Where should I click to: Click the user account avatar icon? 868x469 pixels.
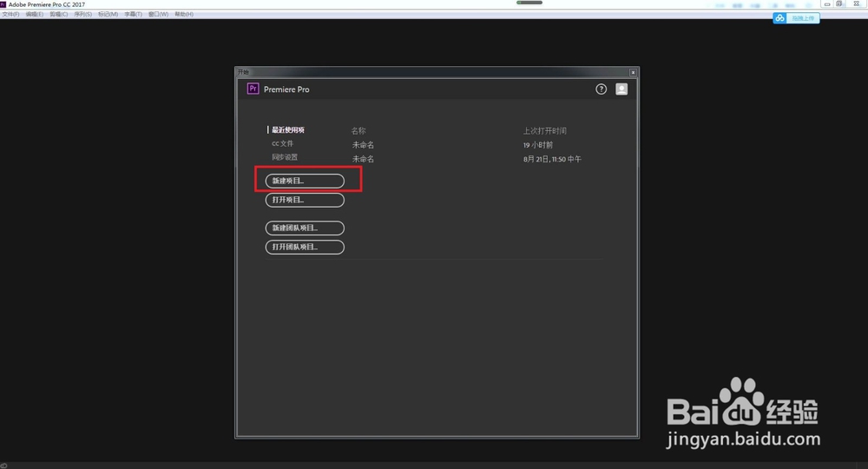coord(621,89)
